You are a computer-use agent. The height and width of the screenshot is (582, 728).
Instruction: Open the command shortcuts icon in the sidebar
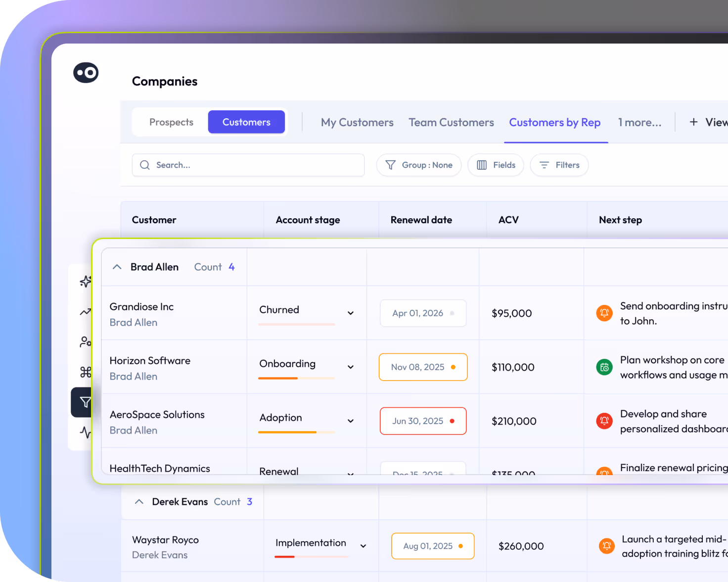pos(85,372)
